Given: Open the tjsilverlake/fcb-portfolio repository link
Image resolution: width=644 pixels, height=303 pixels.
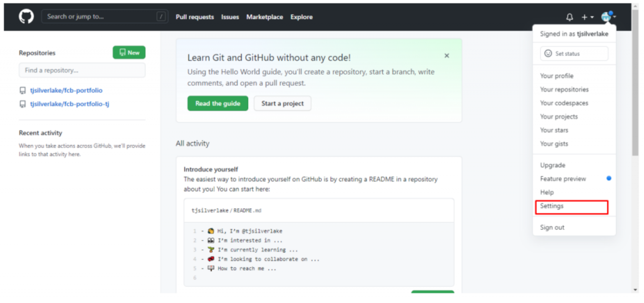Looking at the screenshot, I should tap(66, 90).
